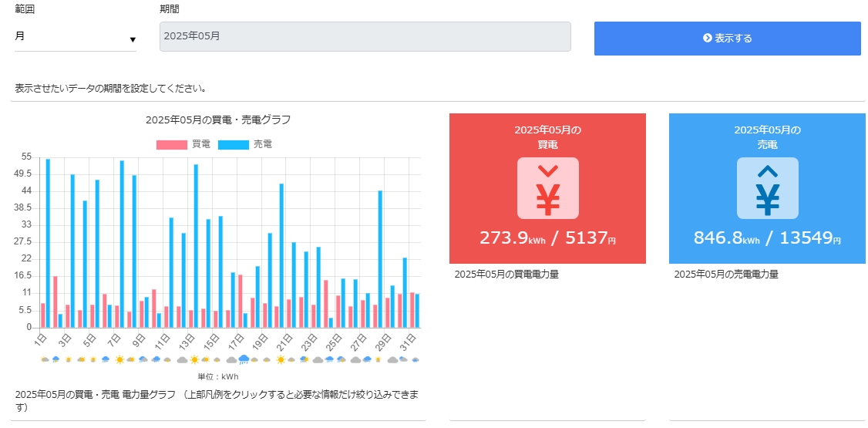Click the cloudy weather icon for 21日
The width and height of the screenshot is (868, 428).
pos(291,360)
